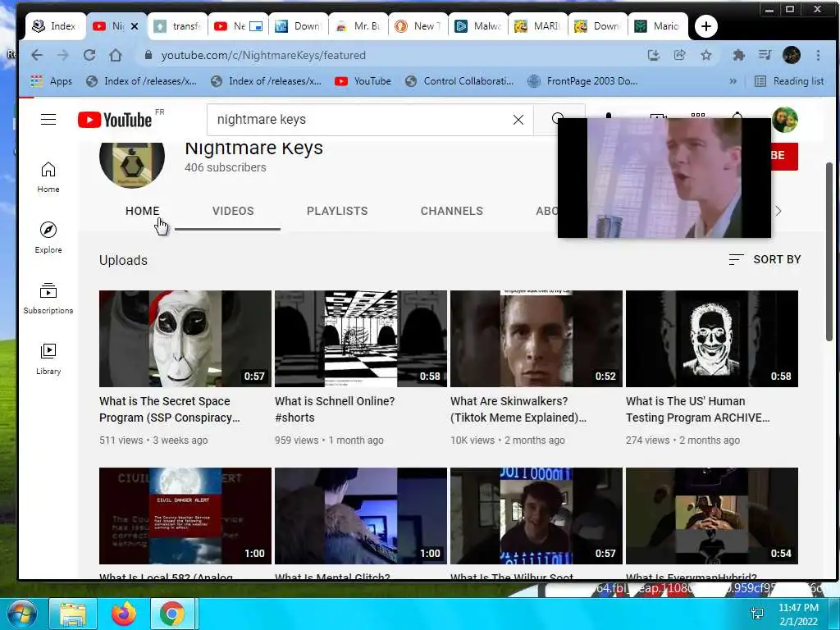Click the share page icon in address bar
Screen dimensions: 840x630
tap(680, 55)
